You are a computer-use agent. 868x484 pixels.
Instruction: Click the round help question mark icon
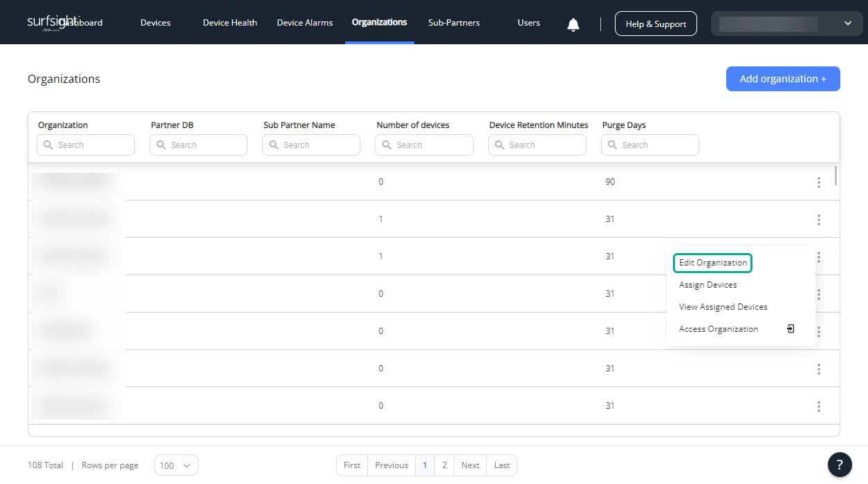click(840, 465)
